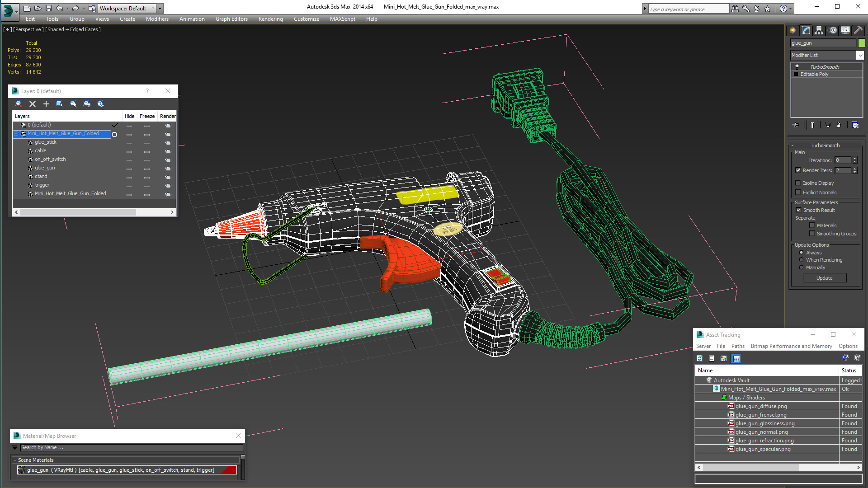Open the Workspace Default dropdown
Image resolution: width=868 pixels, height=488 pixels.
click(127, 8)
